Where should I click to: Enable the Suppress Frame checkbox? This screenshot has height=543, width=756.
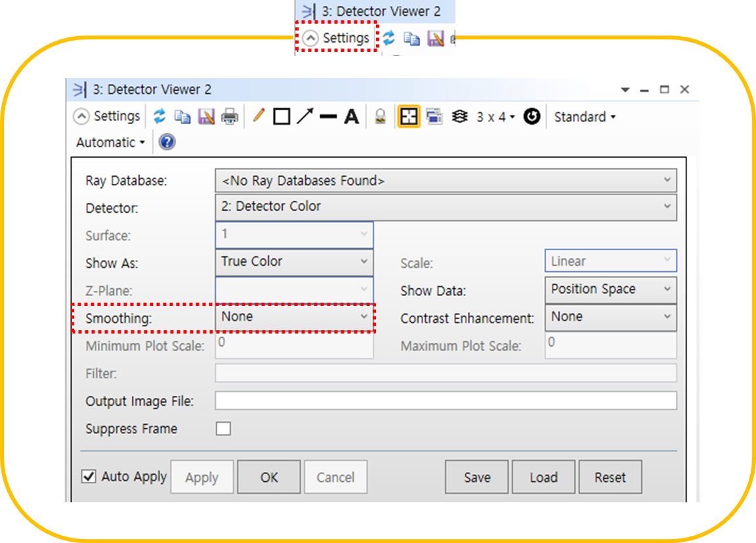(x=223, y=428)
